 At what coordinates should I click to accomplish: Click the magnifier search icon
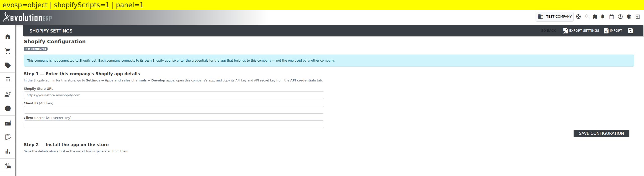coord(587,17)
